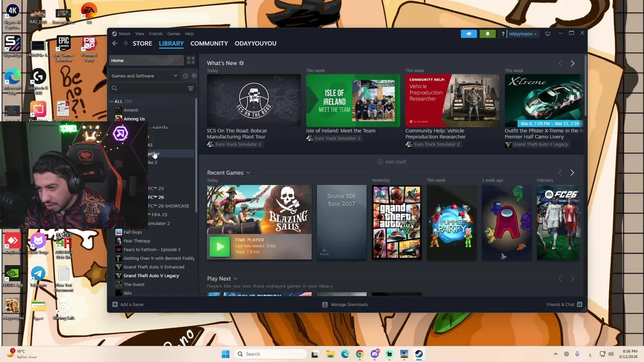
Task: Open SCS On The Road news card
Action: coord(254,101)
